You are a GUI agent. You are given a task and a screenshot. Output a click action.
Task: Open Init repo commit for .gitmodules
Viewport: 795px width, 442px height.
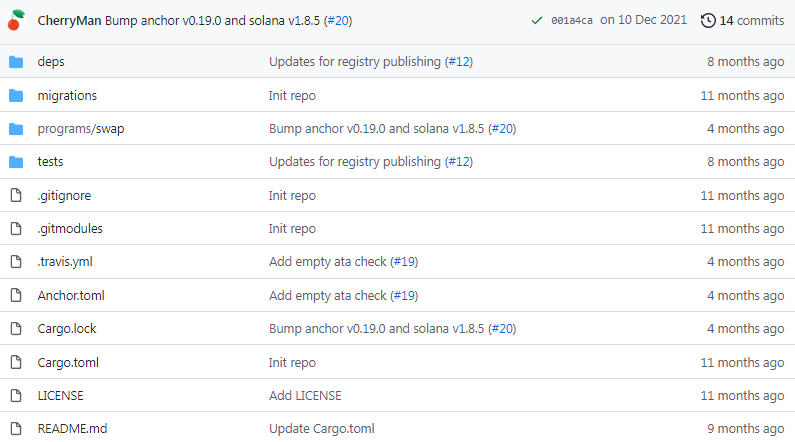point(292,229)
